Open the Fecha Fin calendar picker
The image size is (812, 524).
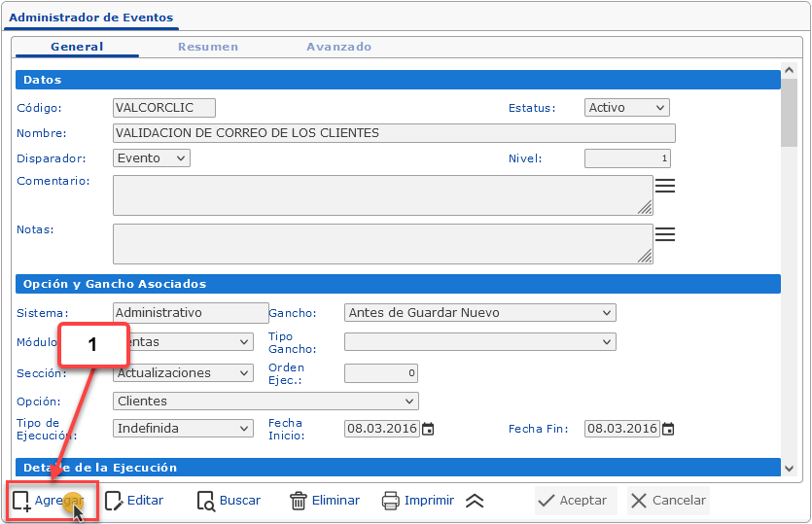point(668,429)
